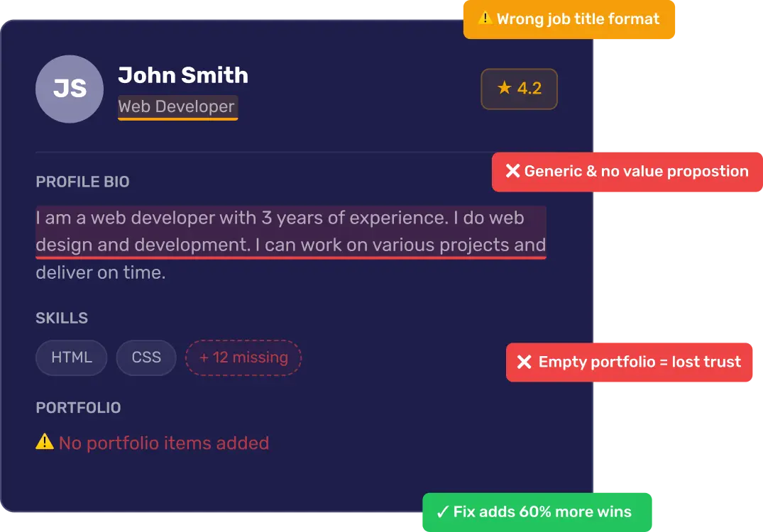
Task: Open the 'Wrong job title format' callout
Action: point(569,19)
